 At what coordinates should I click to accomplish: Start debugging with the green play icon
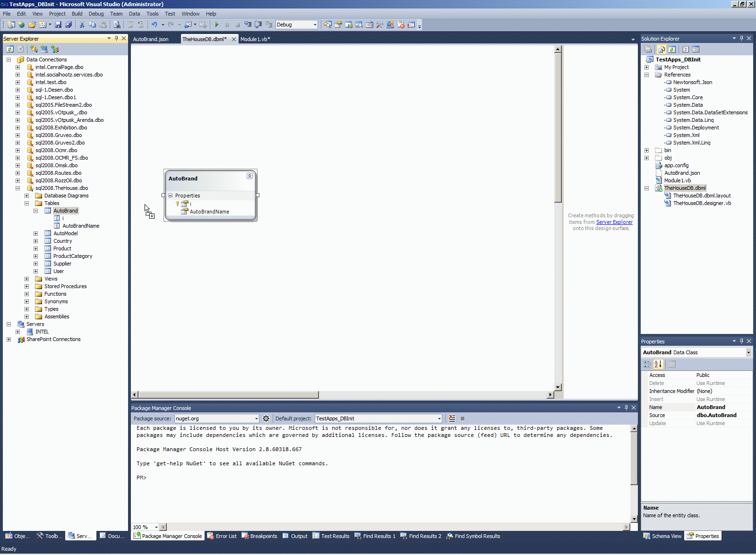click(x=216, y=25)
